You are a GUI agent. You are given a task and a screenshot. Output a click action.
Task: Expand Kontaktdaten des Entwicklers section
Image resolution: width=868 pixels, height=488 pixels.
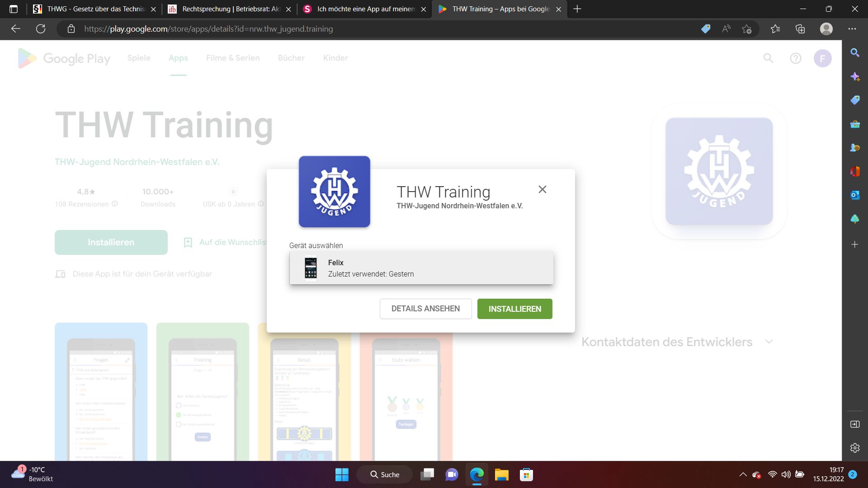coord(769,342)
